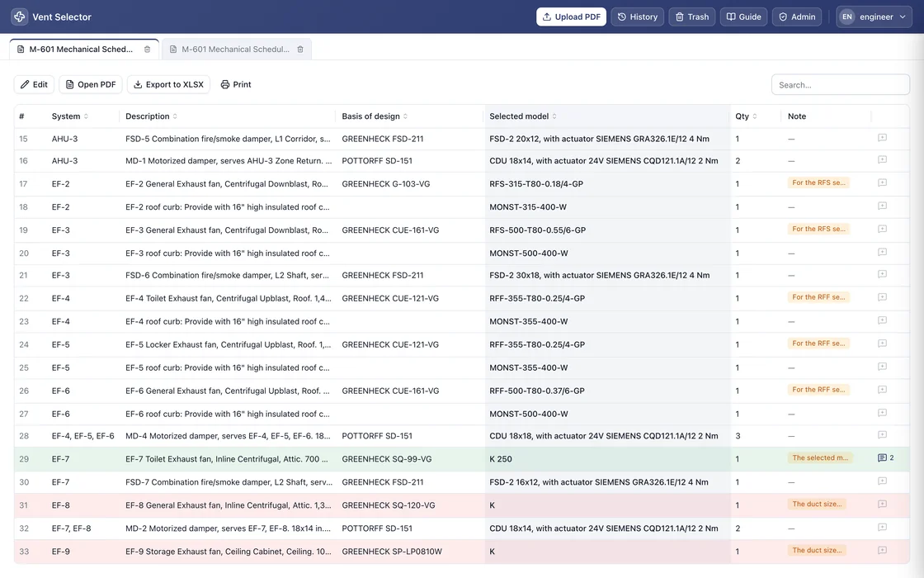The image size is (924, 578).
Task: Add a comment to row 19 EF-3 fan
Action: 882,229
